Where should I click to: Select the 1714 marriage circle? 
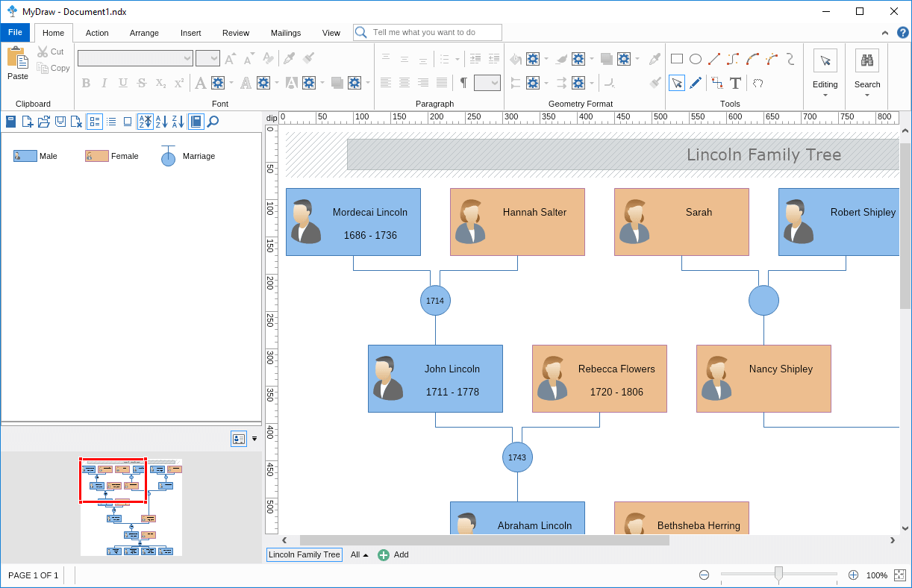[435, 301]
